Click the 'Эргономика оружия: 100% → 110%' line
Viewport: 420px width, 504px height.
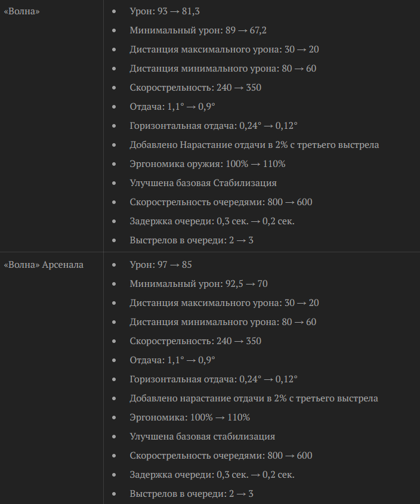(207, 164)
